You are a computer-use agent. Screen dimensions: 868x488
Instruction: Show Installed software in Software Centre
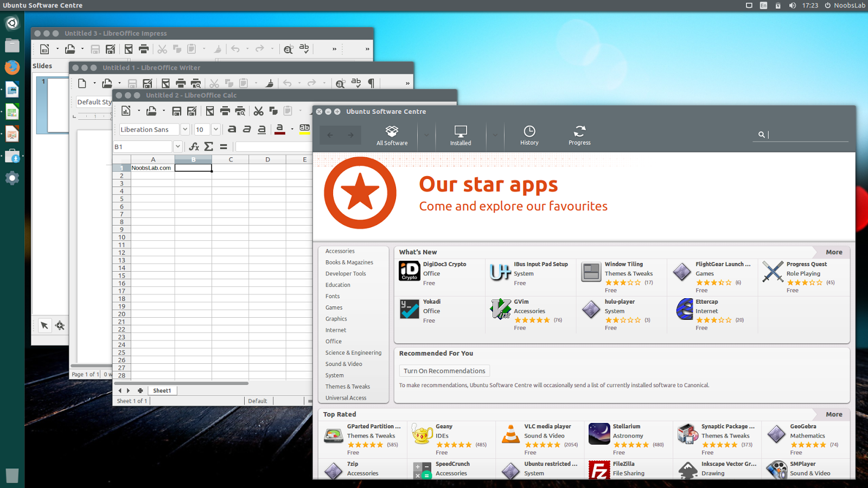coord(461,135)
